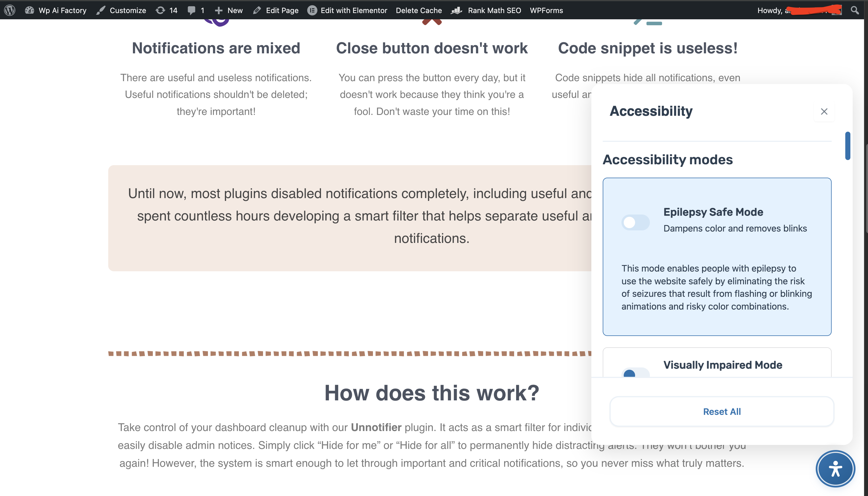Click the Customize brush icon
Image resolution: width=868 pixels, height=496 pixels.
(101, 10)
